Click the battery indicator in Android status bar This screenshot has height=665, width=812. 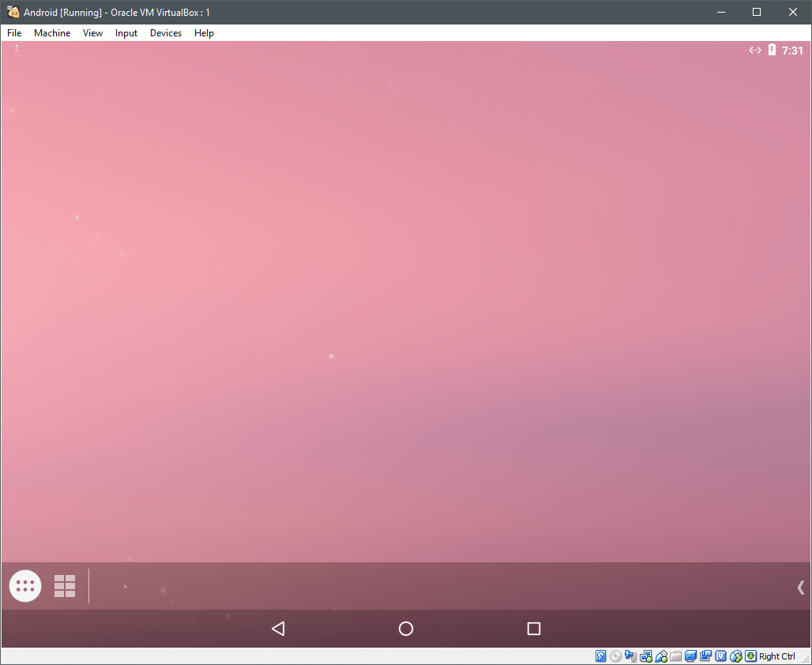772,50
